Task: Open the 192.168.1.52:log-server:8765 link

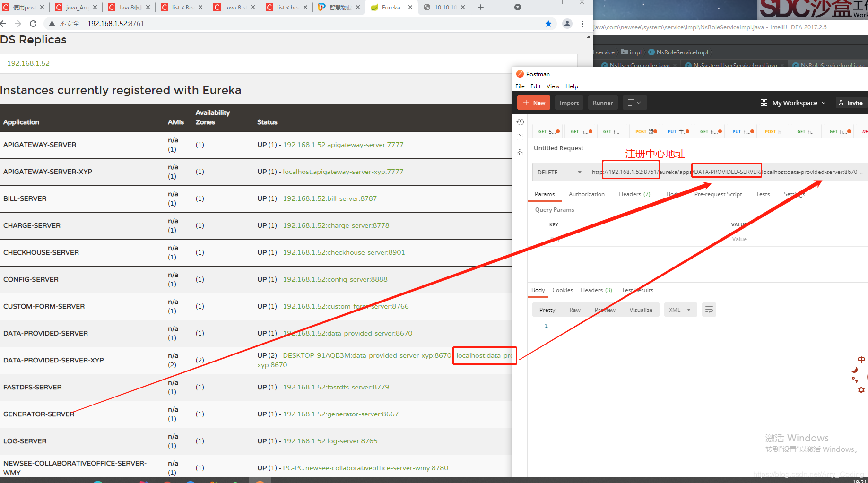Action: (330, 441)
